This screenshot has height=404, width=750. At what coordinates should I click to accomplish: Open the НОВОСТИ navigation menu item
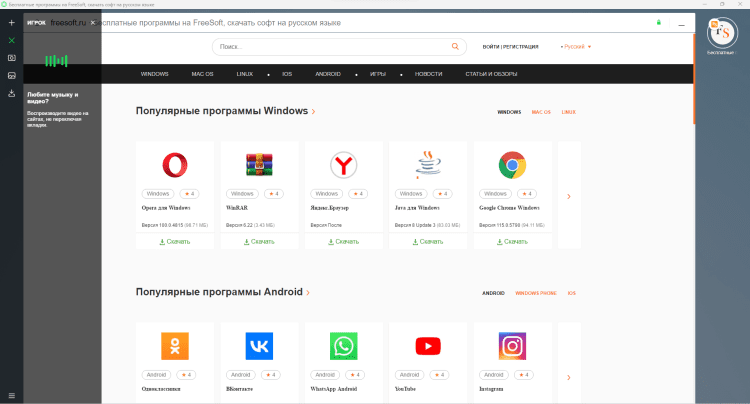click(x=428, y=74)
